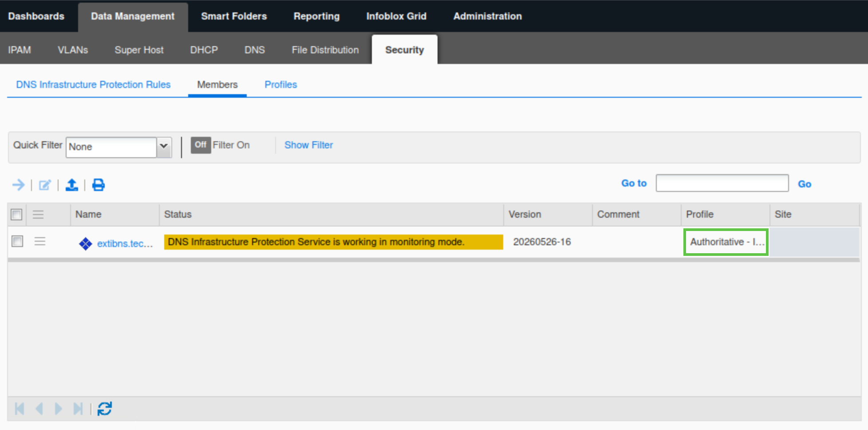Sort by the Status column header
The width and height of the screenshot is (868, 430).
[331, 215]
